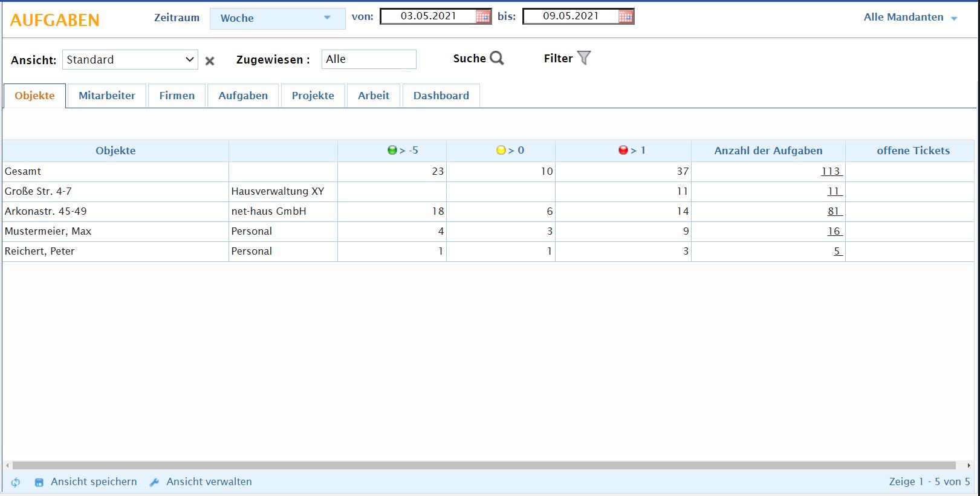Click the value 14 in the Arkonastr. row
Screen dimensions: 980x496
pos(683,211)
